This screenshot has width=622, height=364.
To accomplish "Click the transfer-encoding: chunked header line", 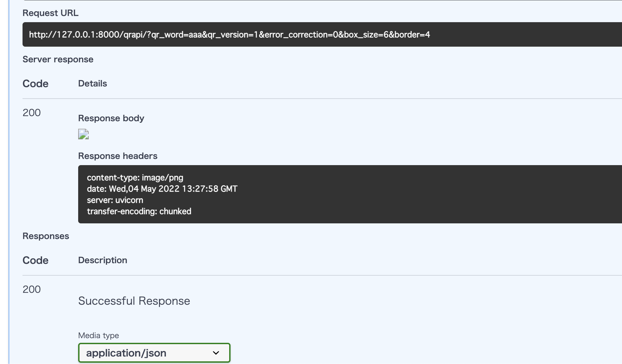I will [x=139, y=211].
